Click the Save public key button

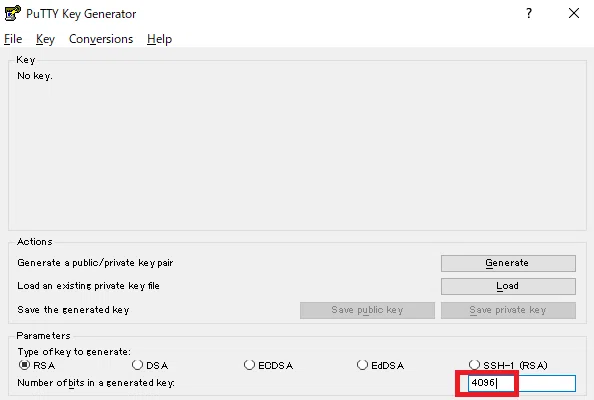pos(367,310)
